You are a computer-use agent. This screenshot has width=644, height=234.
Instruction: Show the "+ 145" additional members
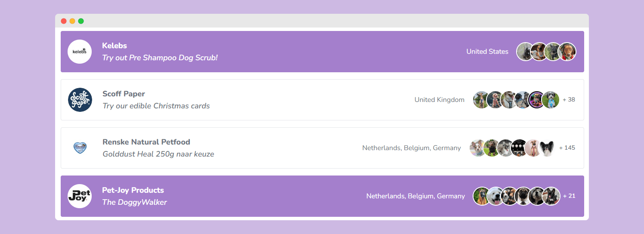pos(567,148)
